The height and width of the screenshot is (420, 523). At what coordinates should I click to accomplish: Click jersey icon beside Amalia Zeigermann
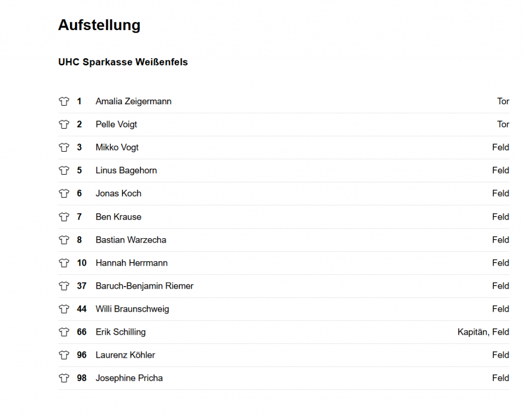(x=64, y=101)
